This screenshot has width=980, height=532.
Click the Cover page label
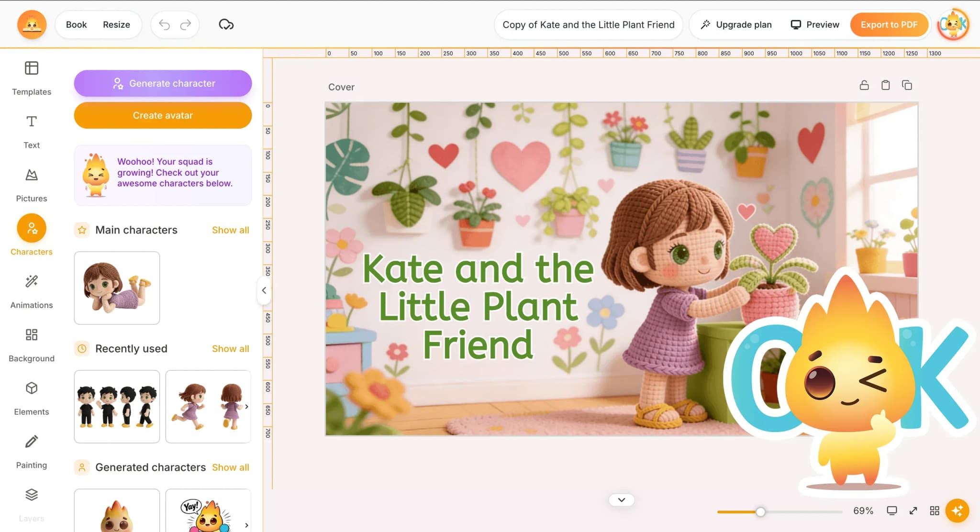pyautogui.click(x=341, y=87)
